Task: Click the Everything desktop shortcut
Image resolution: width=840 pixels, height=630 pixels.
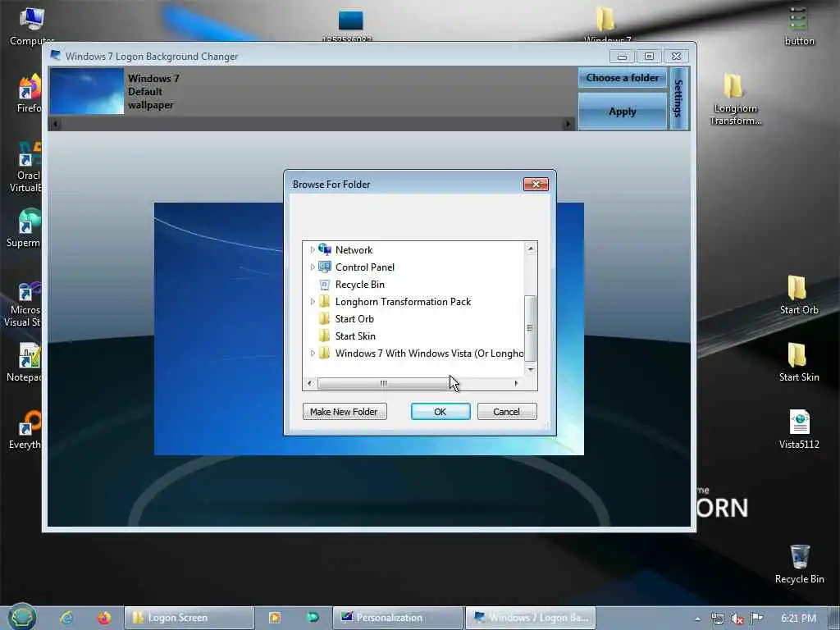Action: (25, 430)
